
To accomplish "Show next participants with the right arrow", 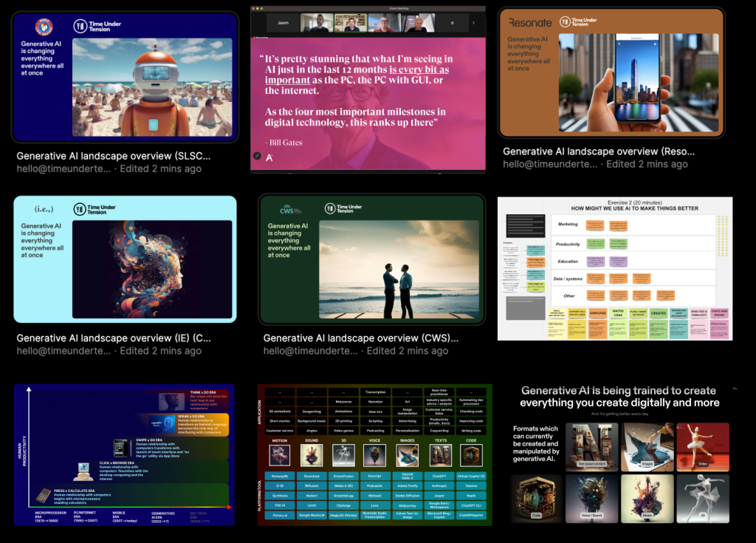I will pos(473,23).
